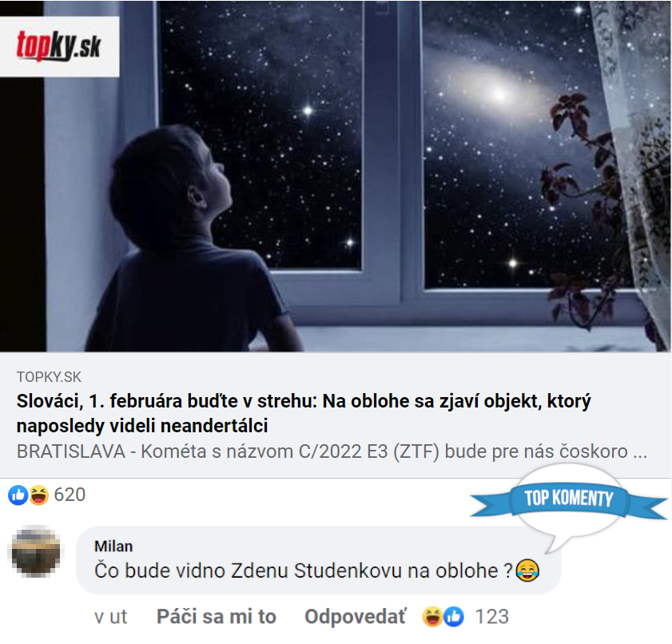Click the blue thumbs-up reaction beside 620
This screenshot has width=672, height=644.
point(18,495)
